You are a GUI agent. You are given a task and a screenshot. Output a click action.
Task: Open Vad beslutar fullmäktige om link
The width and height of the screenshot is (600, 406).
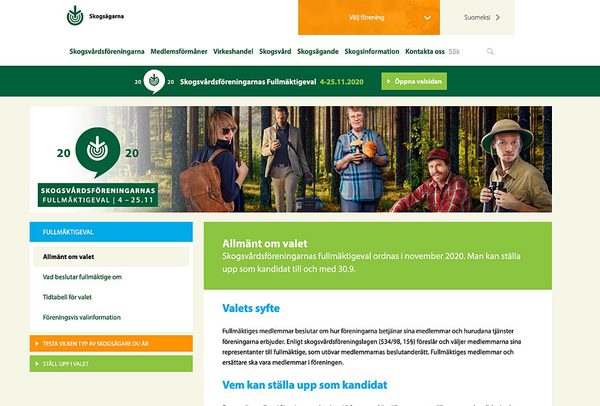82,277
